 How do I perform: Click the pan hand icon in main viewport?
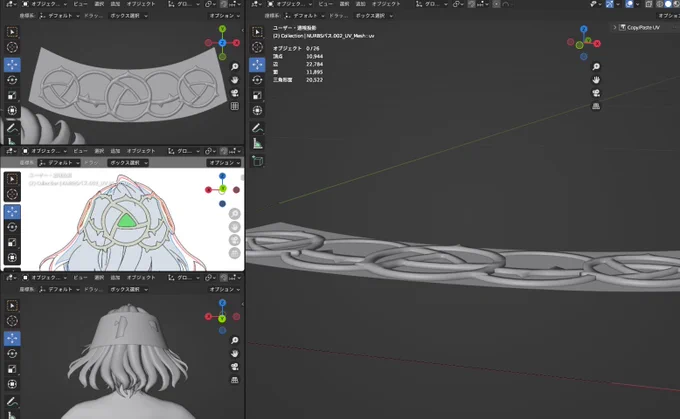point(596,80)
